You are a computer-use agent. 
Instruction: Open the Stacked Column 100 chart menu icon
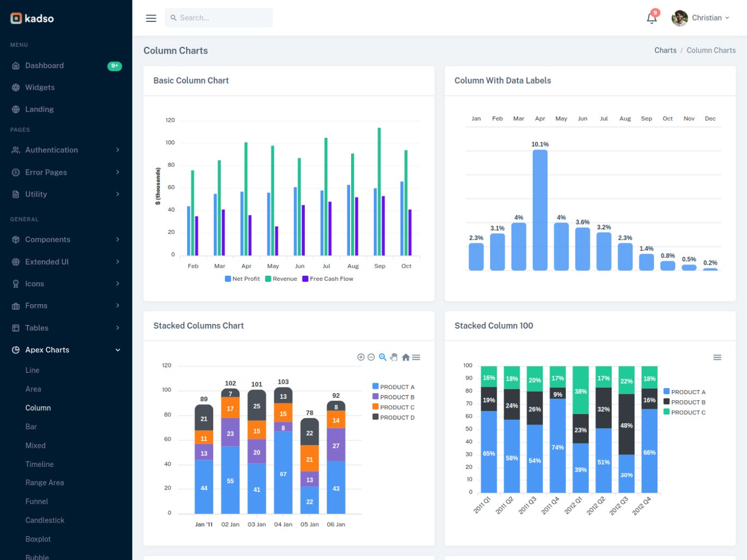click(x=717, y=357)
